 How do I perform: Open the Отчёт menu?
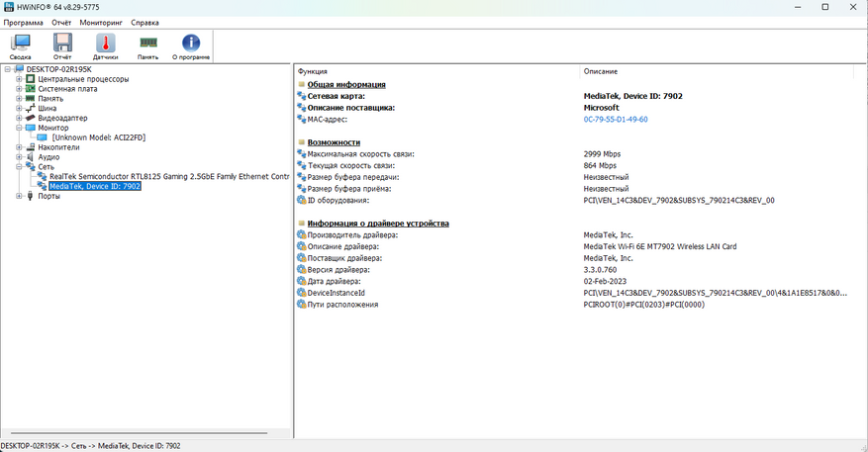[61, 23]
